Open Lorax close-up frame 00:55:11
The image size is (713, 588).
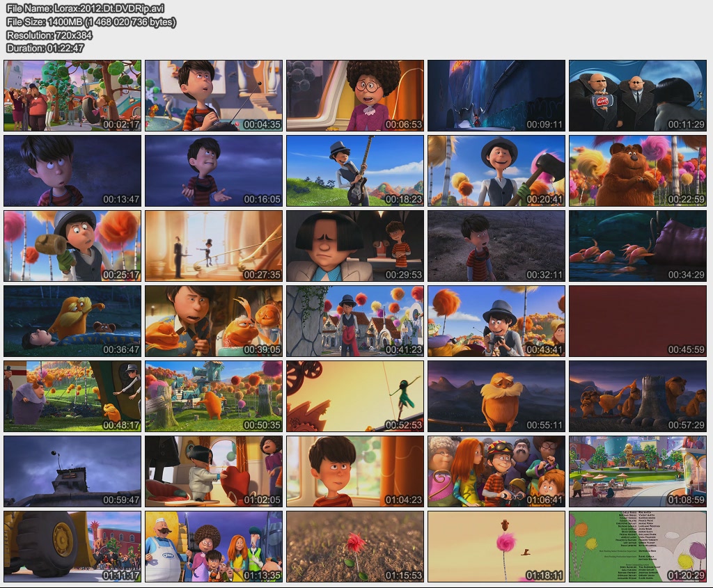coord(496,396)
